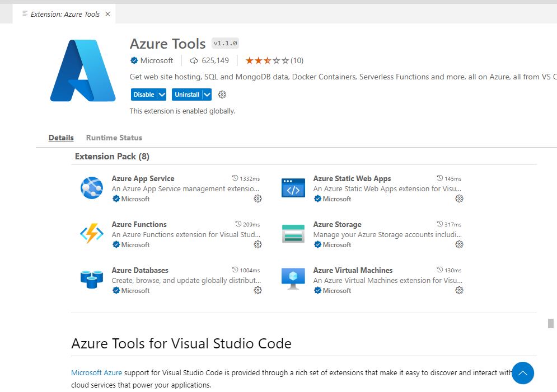Click Microsoft publisher under Azure Virtual Machines

pos(337,291)
